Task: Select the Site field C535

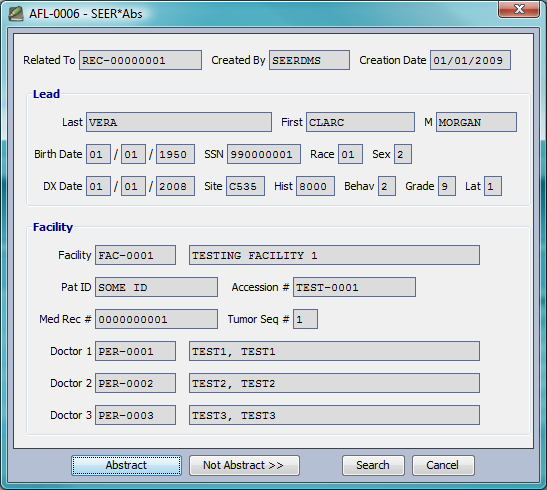Action: 245,186
